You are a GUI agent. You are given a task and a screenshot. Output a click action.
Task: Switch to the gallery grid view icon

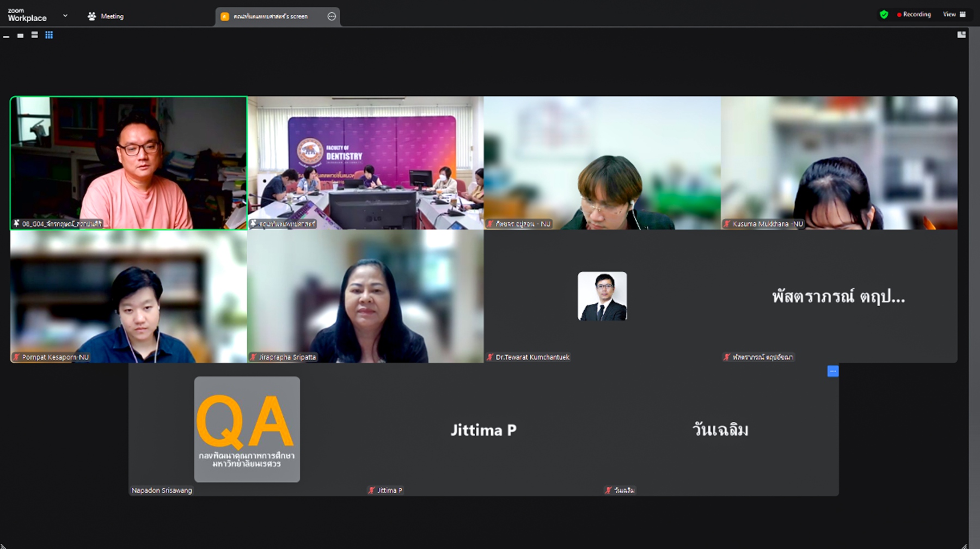(49, 35)
